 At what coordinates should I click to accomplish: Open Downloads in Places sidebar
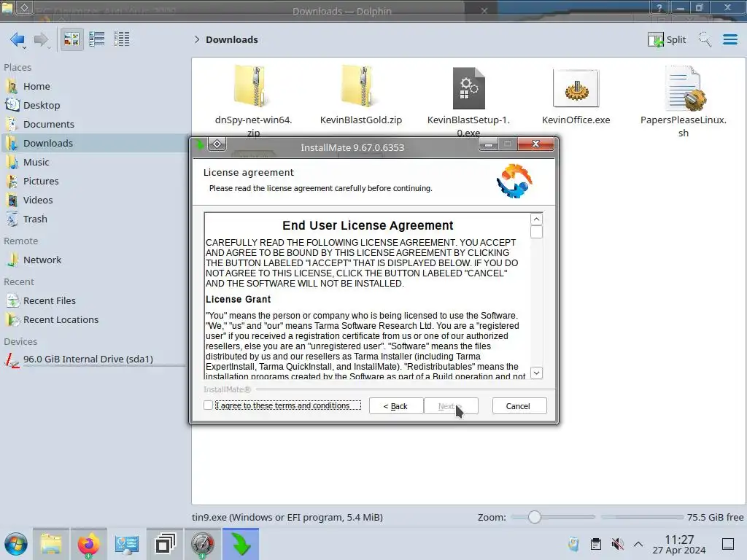click(94, 144)
